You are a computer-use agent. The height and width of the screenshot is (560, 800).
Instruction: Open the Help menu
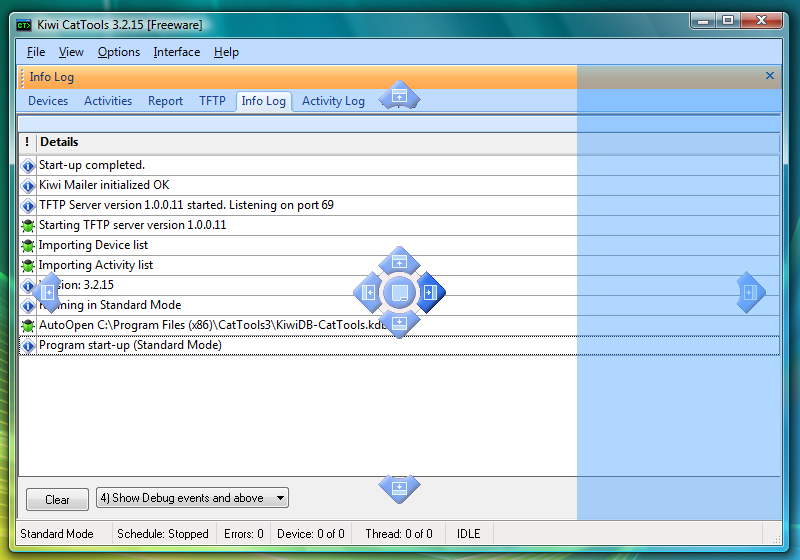(x=226, y=52)
